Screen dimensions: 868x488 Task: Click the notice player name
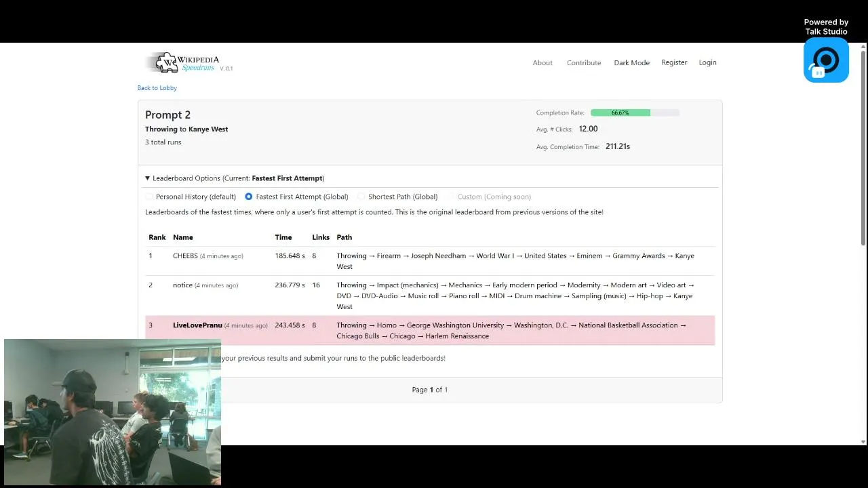(182, 285)
